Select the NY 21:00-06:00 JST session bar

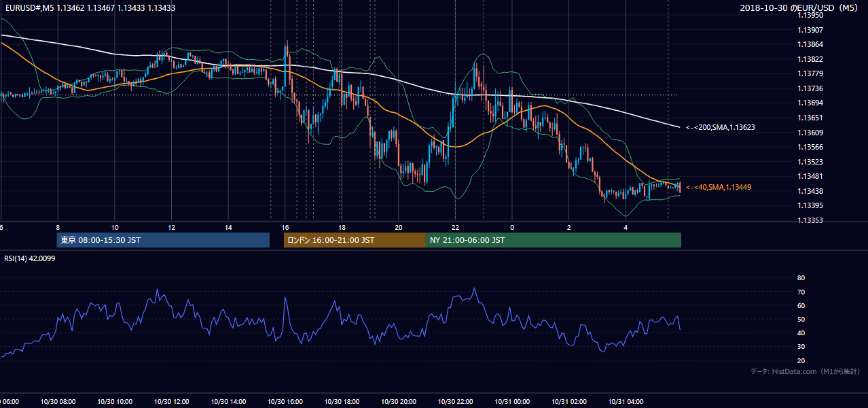(554, 240)
